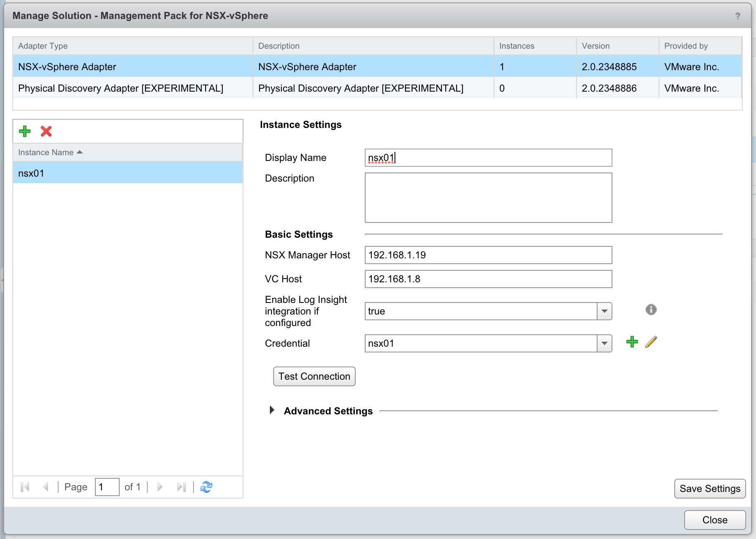The height and width of the screenshot is (539, 756).
Task: Open the Enable Log Insight integration dropdown
Action: [604, 311]
